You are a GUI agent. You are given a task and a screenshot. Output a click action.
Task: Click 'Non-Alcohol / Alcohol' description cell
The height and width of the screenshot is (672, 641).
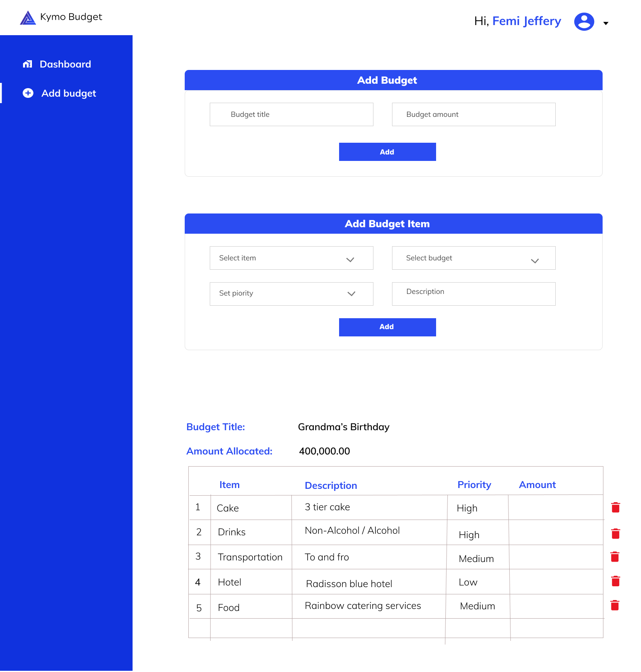(x=369, y=532)
